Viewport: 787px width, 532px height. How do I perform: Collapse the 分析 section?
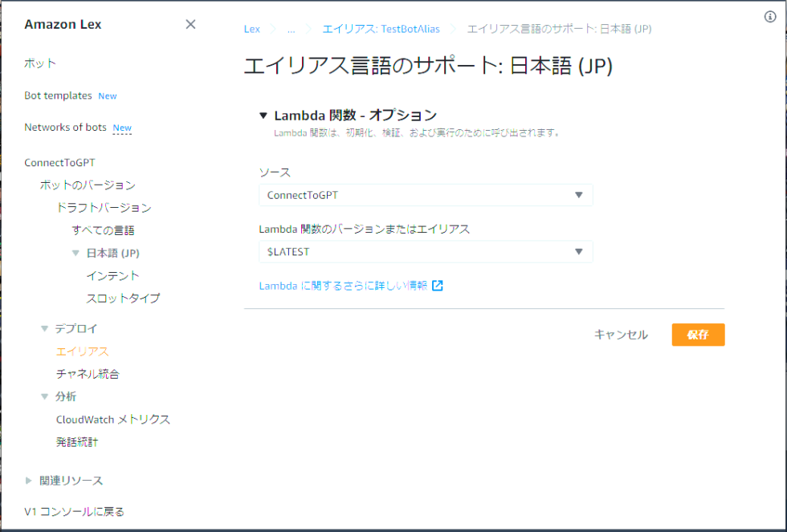coord(44,396)
